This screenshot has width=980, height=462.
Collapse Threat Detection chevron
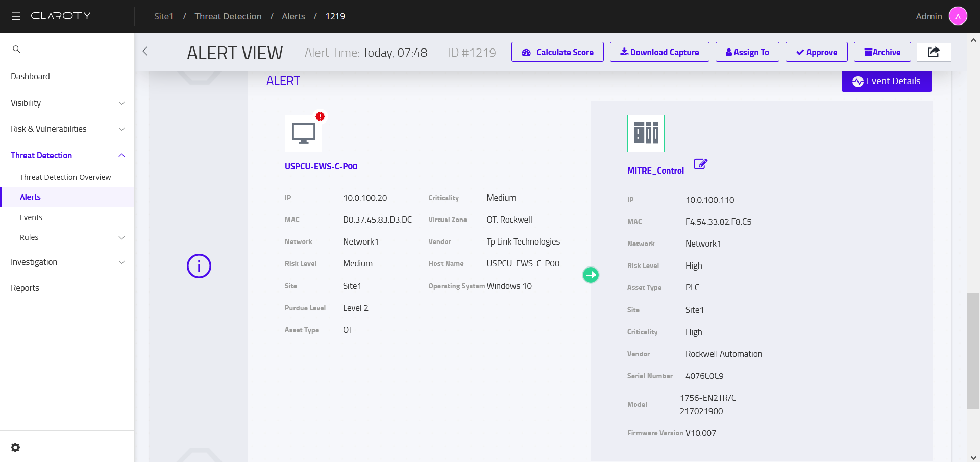tap(121, 155)
